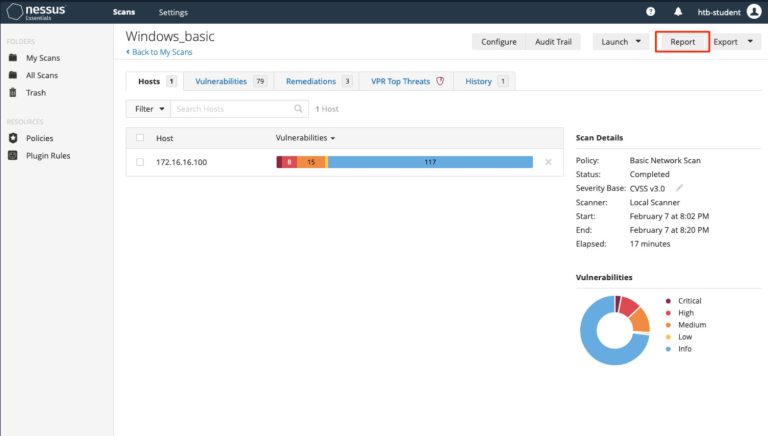Expand the Filter dropdown
768x436 pixels.
click(x=148, y=108)
